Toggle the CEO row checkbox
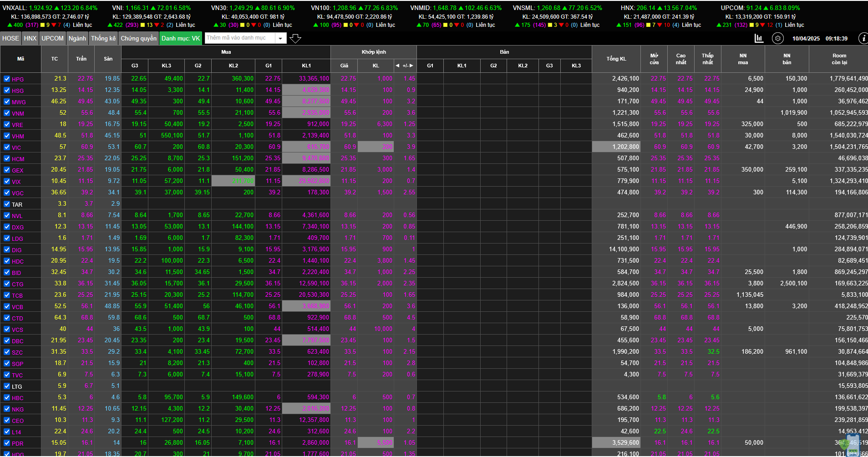 click(x=7, y=420)
